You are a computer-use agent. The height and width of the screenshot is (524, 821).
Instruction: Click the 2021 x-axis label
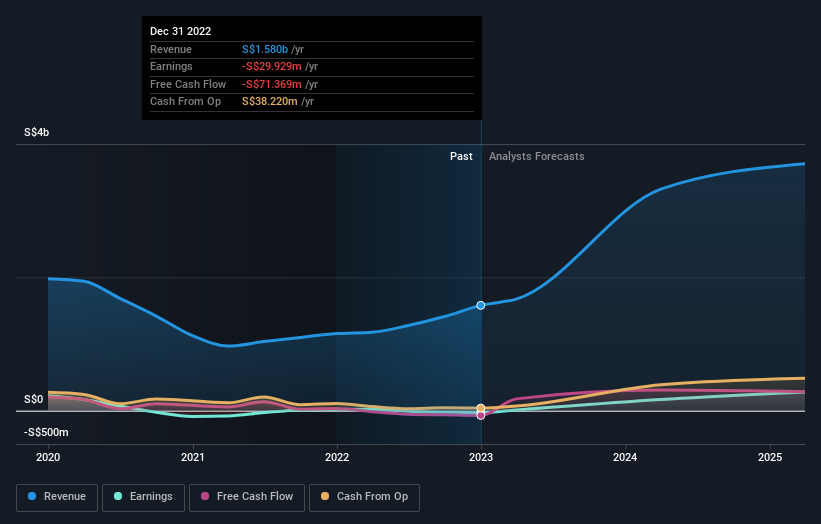pos(193,457)
